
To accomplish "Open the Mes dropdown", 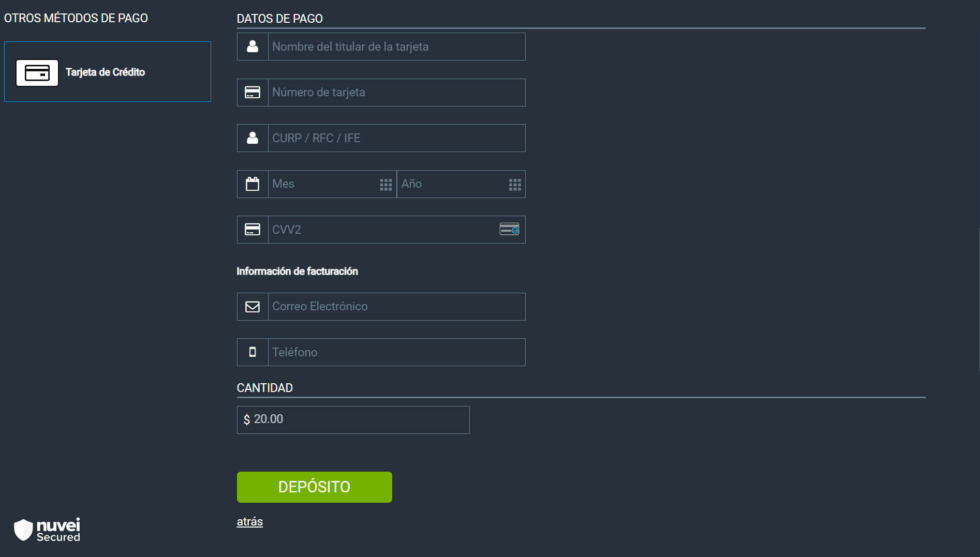I will click(x=332, y=184).
